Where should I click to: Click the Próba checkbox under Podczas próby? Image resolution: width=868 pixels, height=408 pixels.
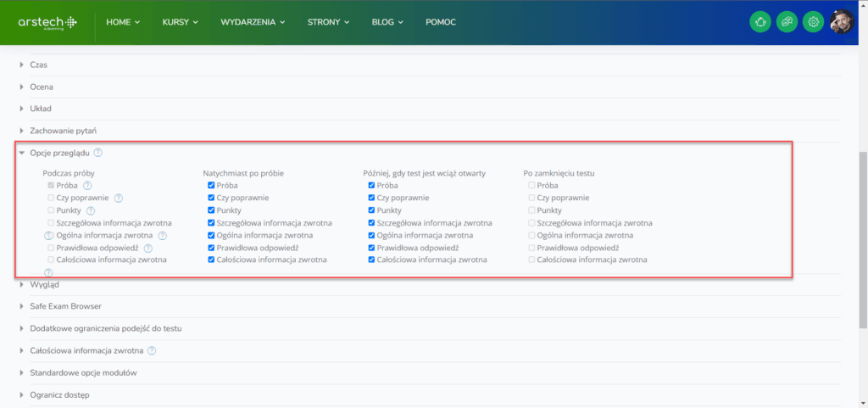pos(51,186)
